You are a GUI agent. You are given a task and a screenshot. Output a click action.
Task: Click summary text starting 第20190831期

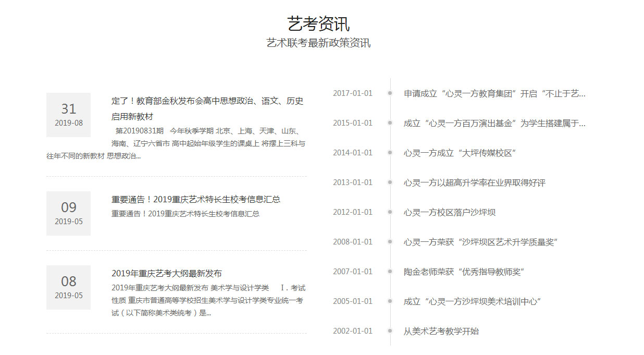point(176,143)
